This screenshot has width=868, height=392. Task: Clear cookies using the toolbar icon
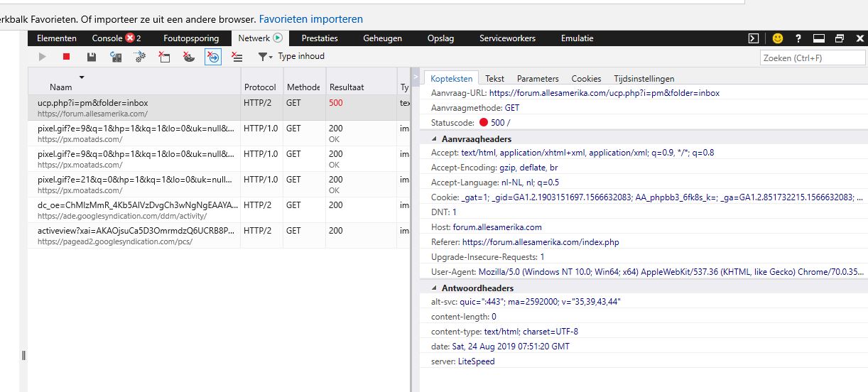pyautogui.click(x=188, y=57)
